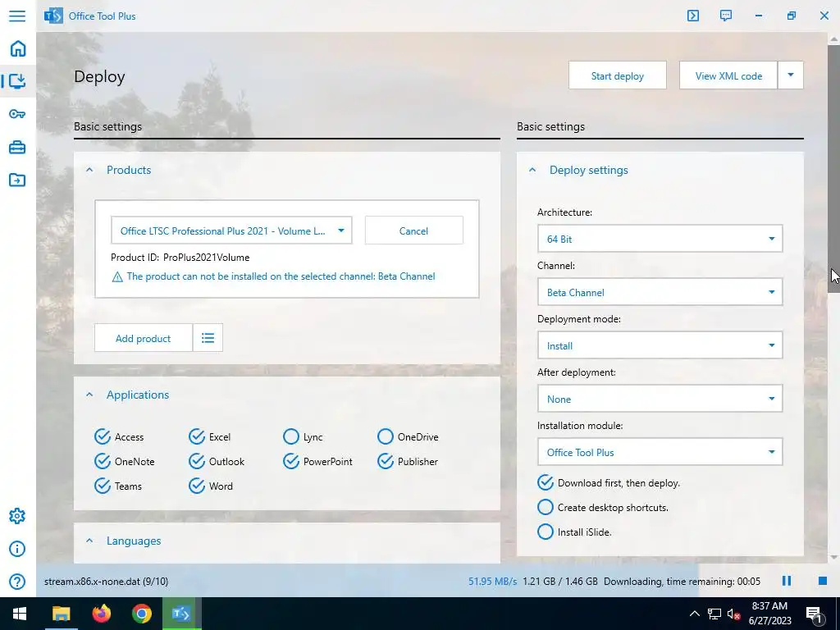This screenshot has height=630, width=840.
Task: Click the download speed 51.95 MB/s
Action: (493, 582)
